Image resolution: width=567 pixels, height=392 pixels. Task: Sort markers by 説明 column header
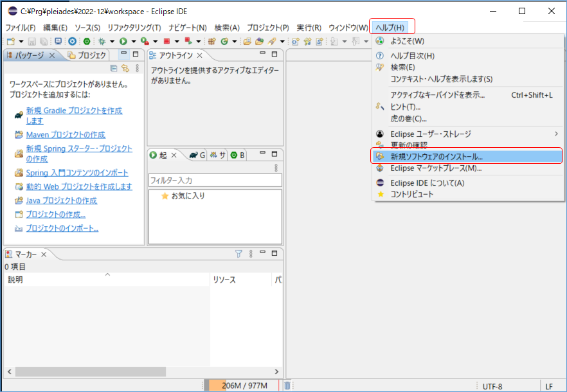pyautogui.click(x=107, y=280)
